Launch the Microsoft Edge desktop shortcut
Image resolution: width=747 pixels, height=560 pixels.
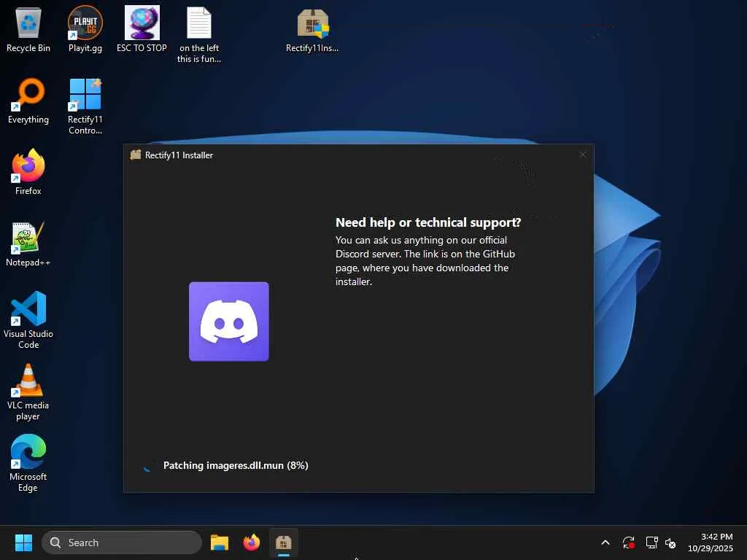pos(28,463)
